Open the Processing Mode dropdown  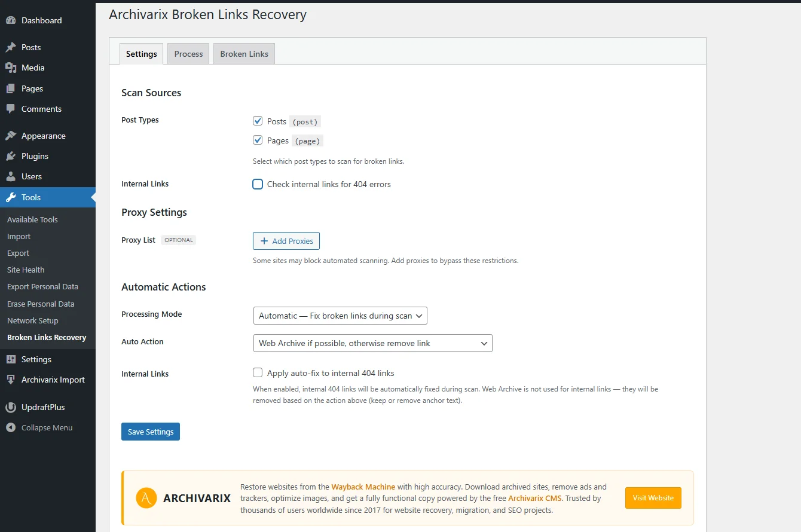pos(340,316)
